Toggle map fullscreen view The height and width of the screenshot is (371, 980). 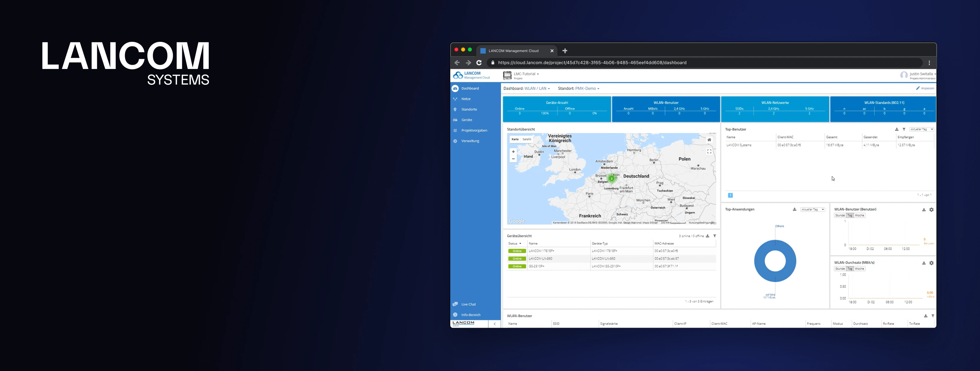[x=709, y=151]
